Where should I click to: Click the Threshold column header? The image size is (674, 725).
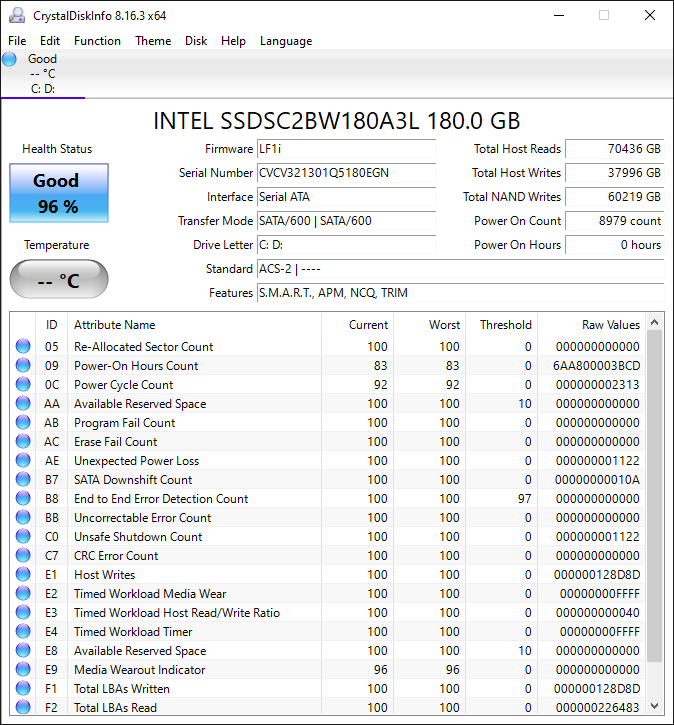click(502, 325)
